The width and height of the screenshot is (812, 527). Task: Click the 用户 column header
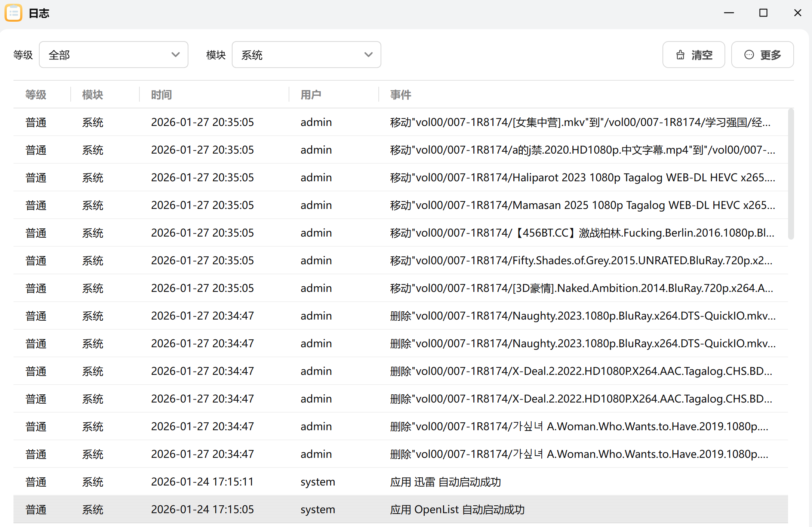311,95
